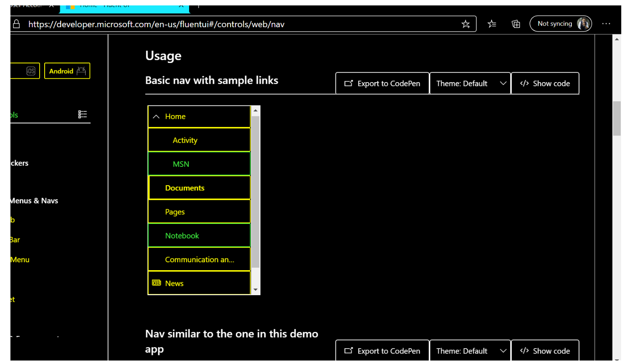This screenshot has height=364, width=627.
Task: Click the Not syncing profile button
Action: click(561, 24)
